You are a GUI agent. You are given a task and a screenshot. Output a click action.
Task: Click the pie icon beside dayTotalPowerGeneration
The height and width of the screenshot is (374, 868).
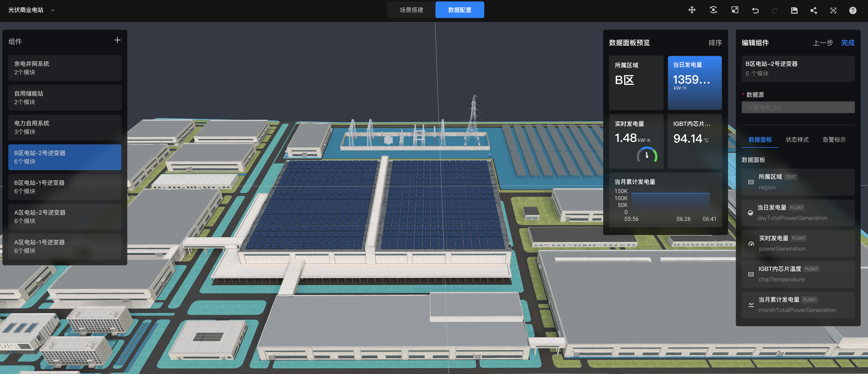(750, 213)
